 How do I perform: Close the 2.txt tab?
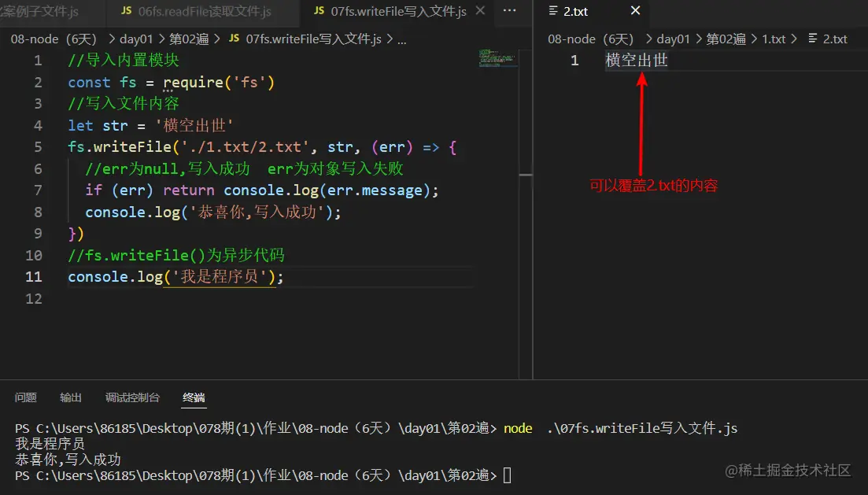pyautogui.click(x=636, y=10)
